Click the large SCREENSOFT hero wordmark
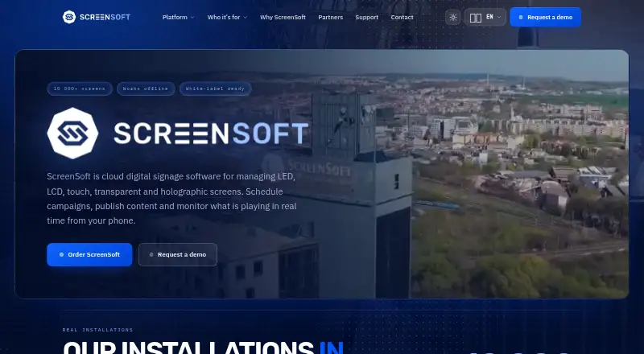 [211, 134]
